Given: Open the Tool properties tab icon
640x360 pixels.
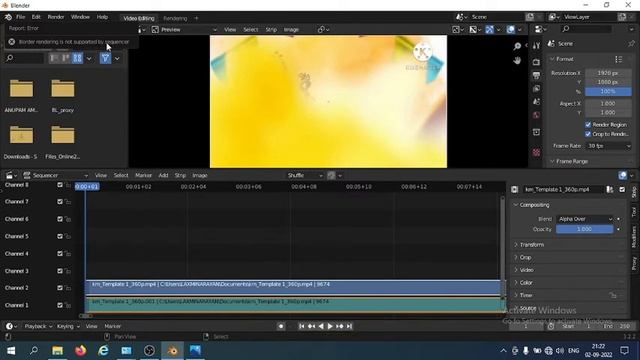Looking at the screenshot, I should point(536,46).
